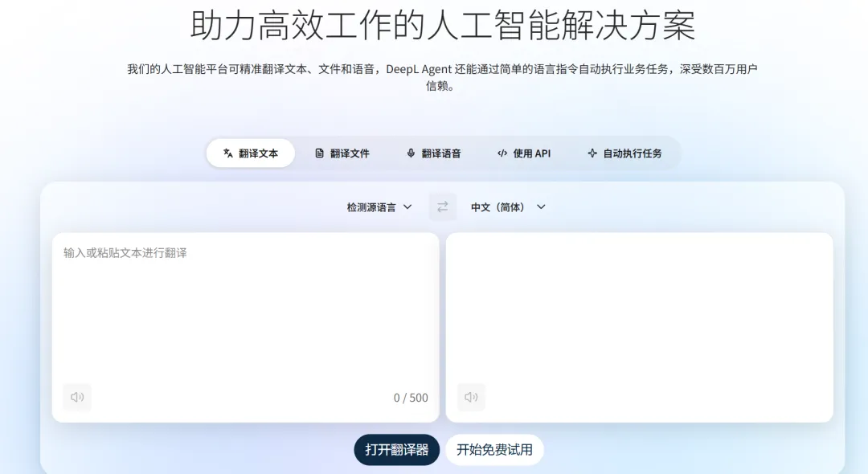The width and height of the screenshot is (868, 474).
Task: Click the chevron next to 中文（简体）
Action: coord(542,206)
